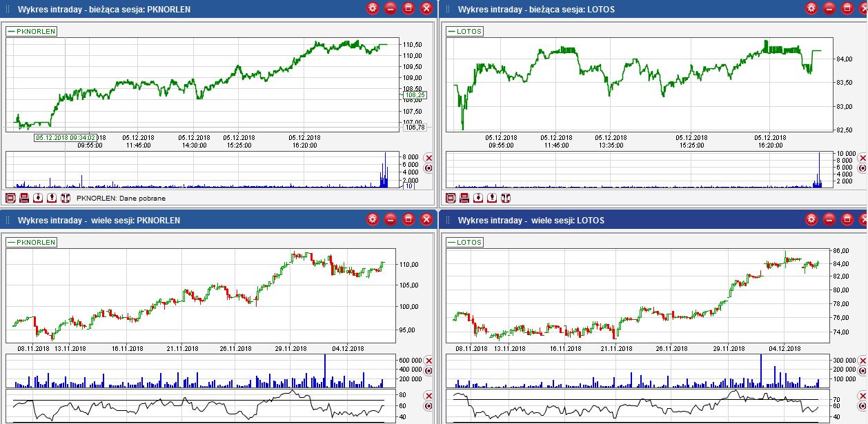Click LOTOS legend label in wiele sesji chart

[465, 242]
